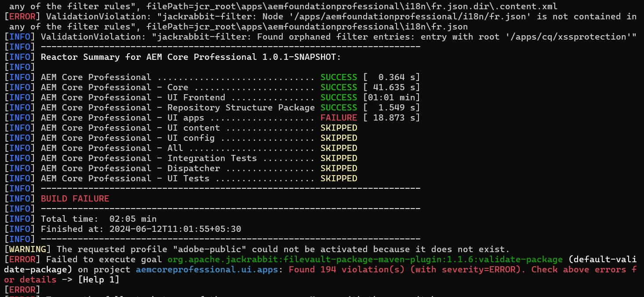
Task: Select 'Reactor Summary for AEM Core Professional 1.0.1-SNAPSHOT:' line
Action: click(191, 57)
